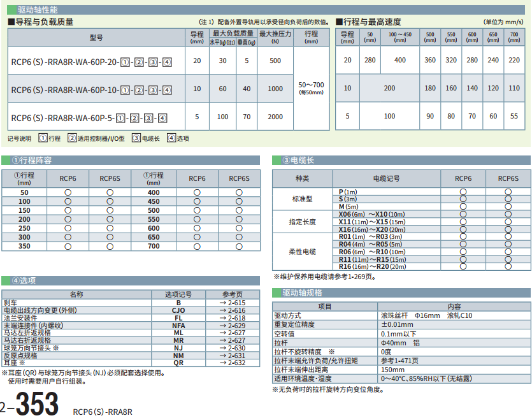Click cable range "R11(11m)～R15(15m)"
Screen dimensions: 532x418
pyautogui.click(x=372, y=259)
